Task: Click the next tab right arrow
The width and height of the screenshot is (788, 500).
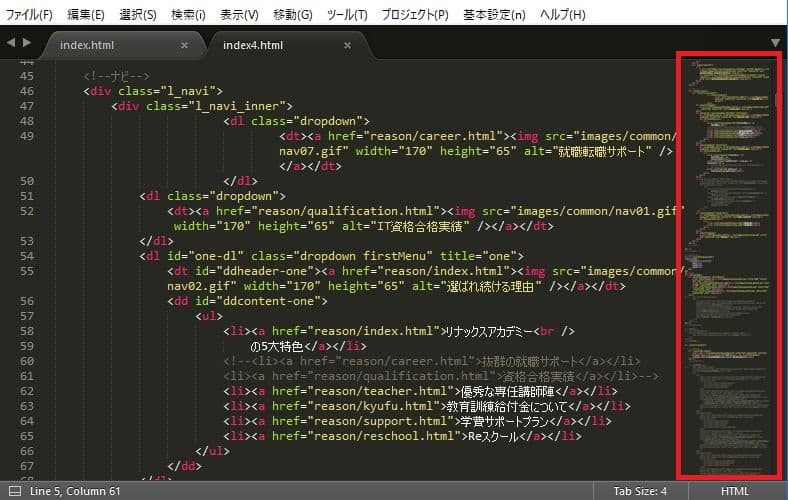Action: [x=27, y=43]
